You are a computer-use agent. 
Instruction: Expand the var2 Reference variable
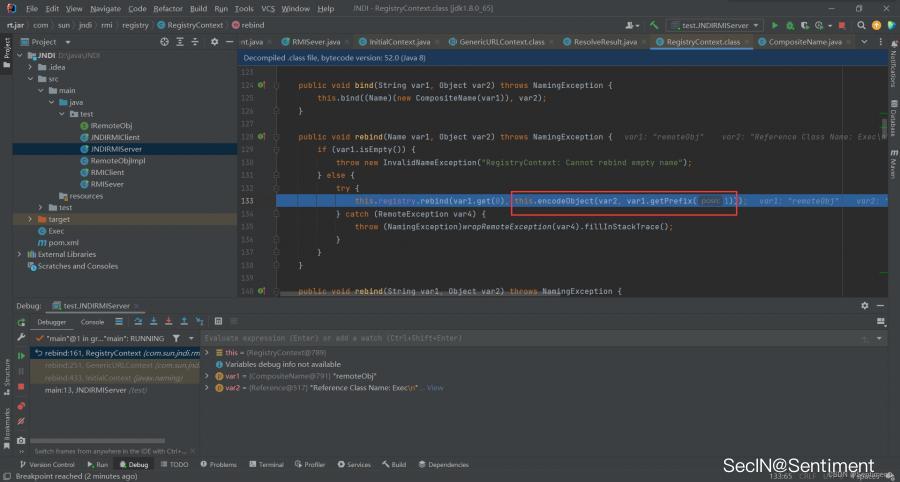[x=207, y=388]
